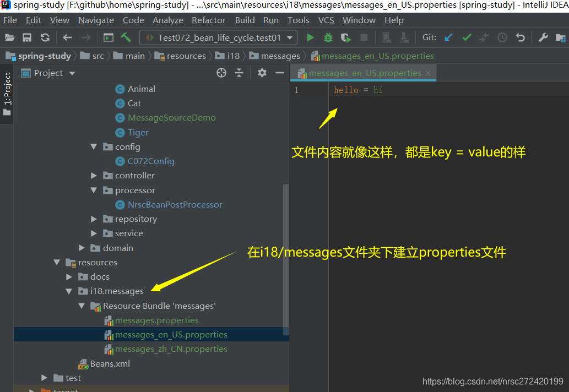Image resolution: width=569 pixels, height=392 pixels.
Task: Click the Save All floppy icon
Action: (x=27, y=37)
